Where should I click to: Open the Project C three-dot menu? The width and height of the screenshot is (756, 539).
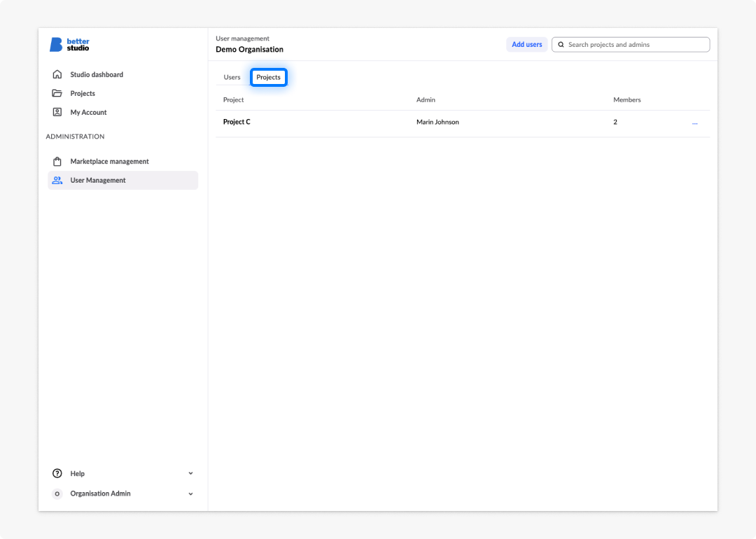pos(695,123)
